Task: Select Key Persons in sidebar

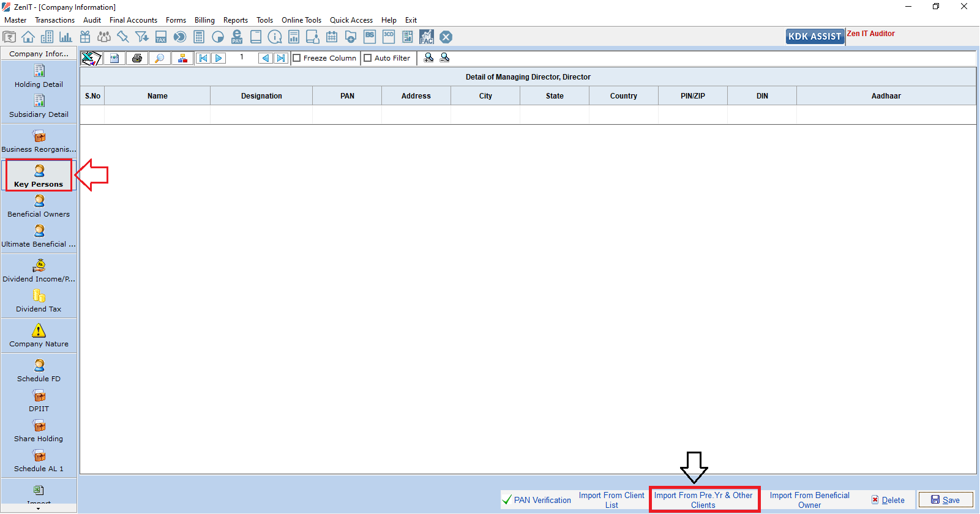Action: click(39, 176)
